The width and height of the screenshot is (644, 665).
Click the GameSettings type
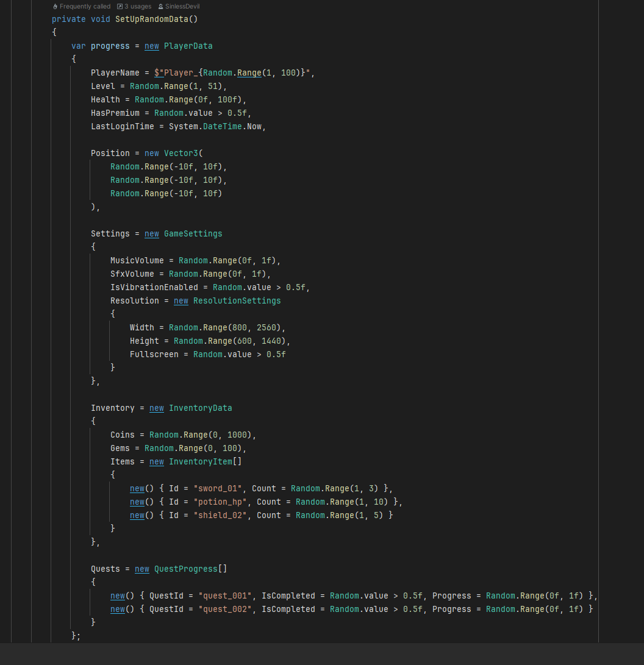(193, 233)
